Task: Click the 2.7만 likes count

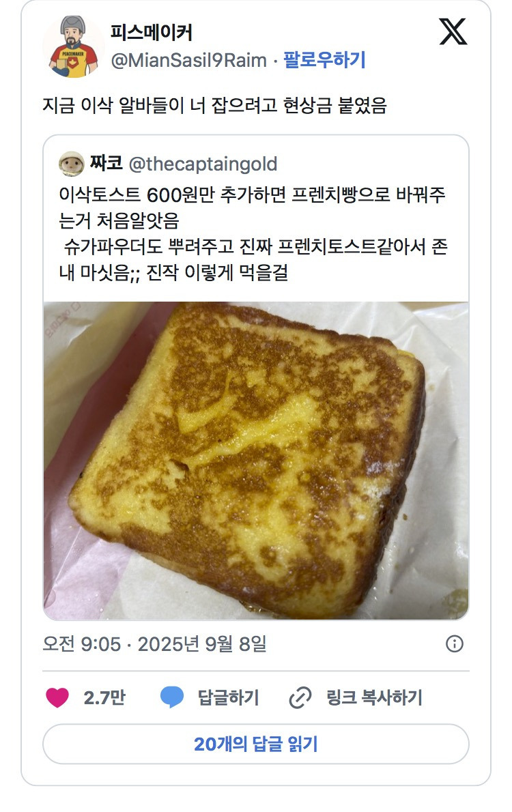Action: click(104, 697)
